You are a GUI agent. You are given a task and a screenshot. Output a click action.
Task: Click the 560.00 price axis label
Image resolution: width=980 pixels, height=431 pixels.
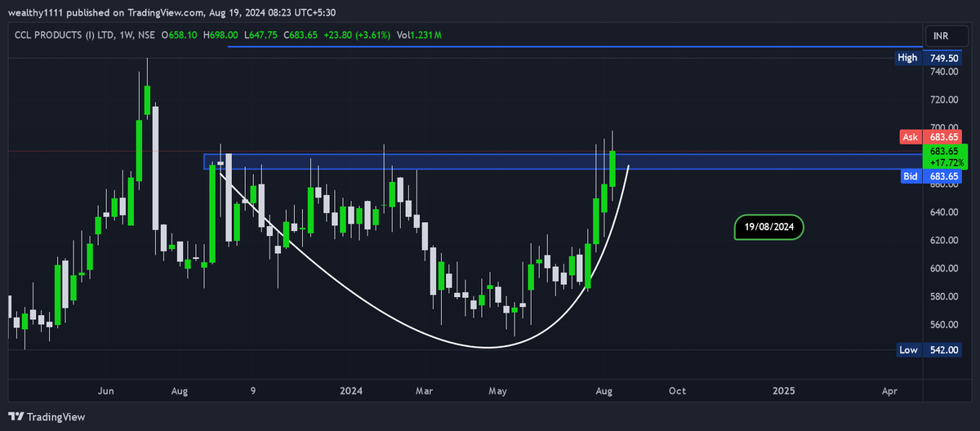pos(942,325)
